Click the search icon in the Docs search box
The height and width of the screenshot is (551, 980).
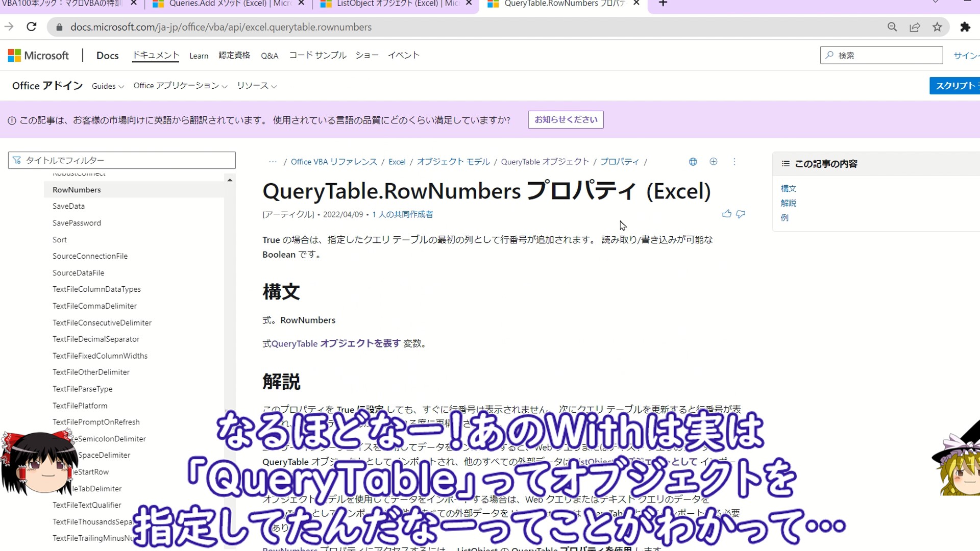coord(829,55)
